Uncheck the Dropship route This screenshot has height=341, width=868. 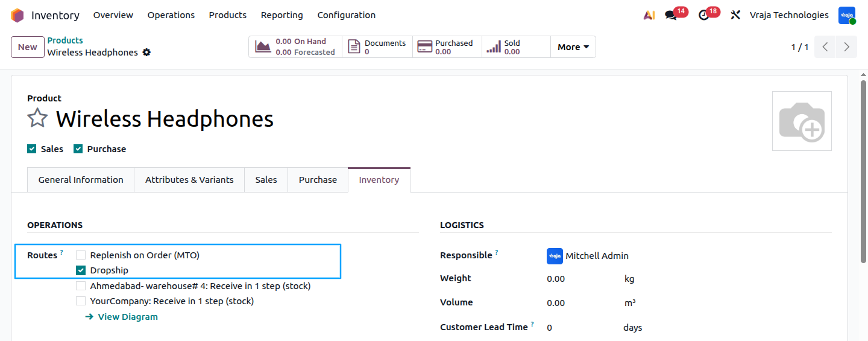coord(81,270)
